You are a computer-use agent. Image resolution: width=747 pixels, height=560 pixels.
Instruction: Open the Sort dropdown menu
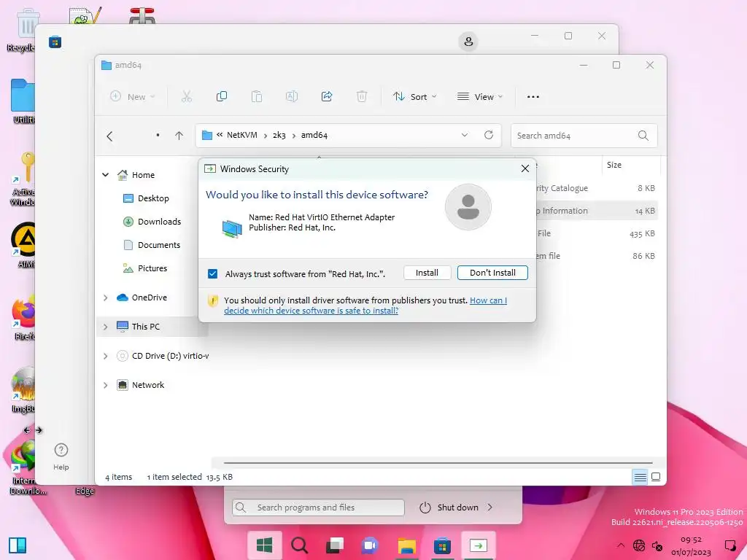pyautogui.click(x=414, y=97)
